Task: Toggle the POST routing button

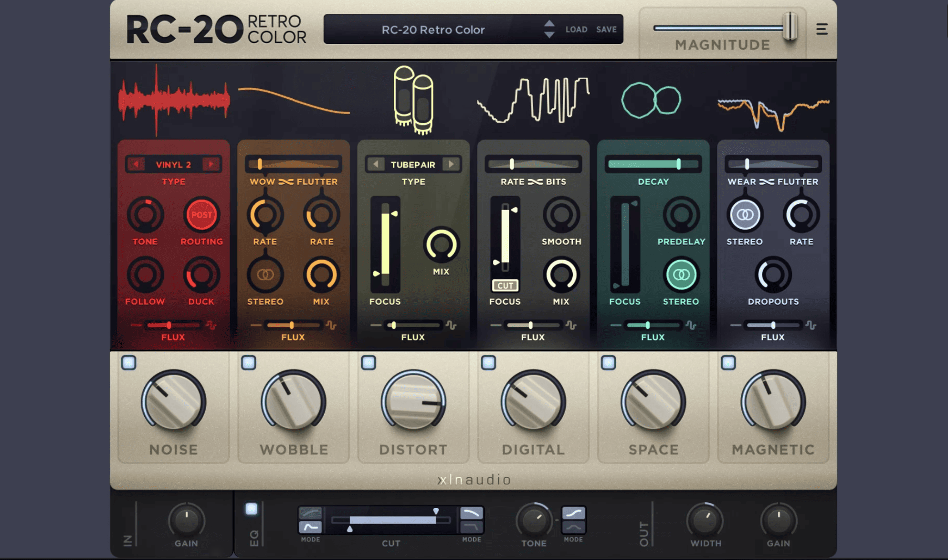Action: (201, 215)
